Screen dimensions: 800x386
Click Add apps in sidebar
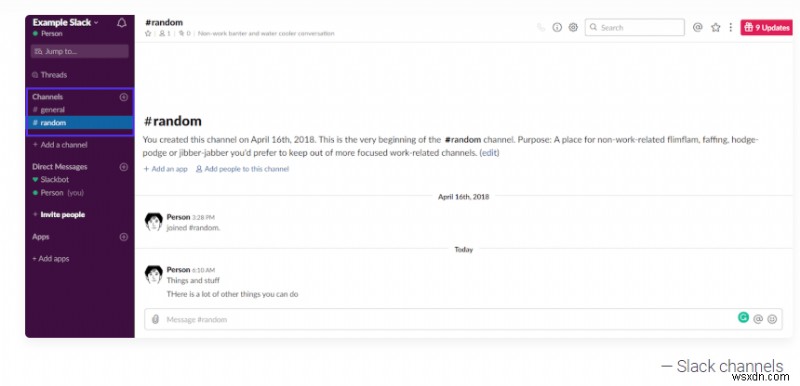tap(51, 259)
